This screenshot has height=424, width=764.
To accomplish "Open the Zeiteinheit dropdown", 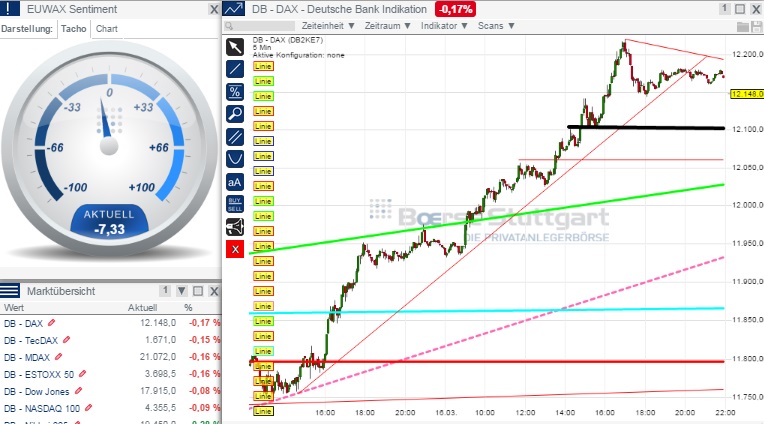I will pyautogui.click(x=328, y=26).
